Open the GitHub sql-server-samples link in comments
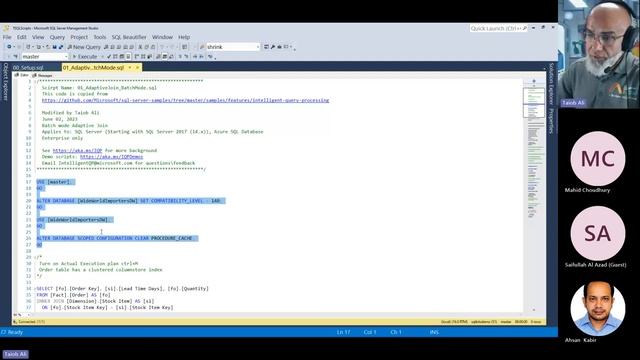 click(x=185, y=100)
